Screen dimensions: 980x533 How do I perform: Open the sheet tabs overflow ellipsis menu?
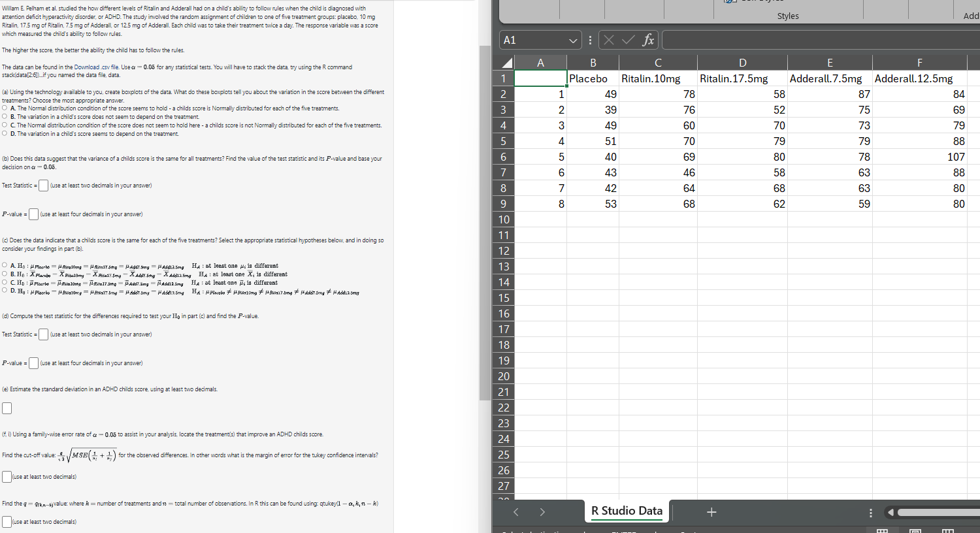click(x=870, y=512)
